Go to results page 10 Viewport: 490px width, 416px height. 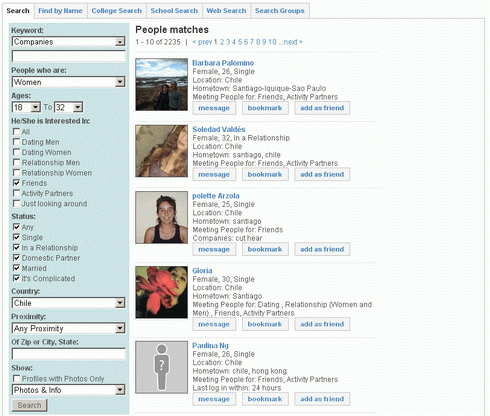[272, 42]
